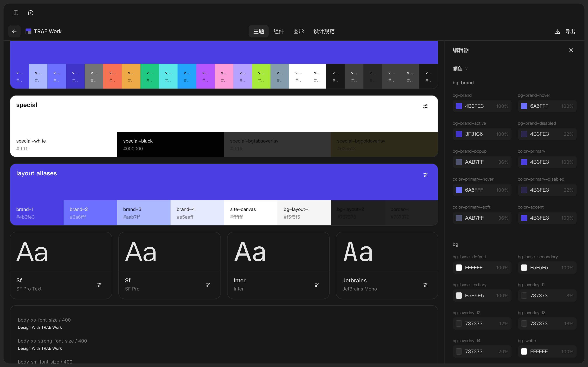Open the 图形 tab
588x367 pixels.
coord(299,31)
